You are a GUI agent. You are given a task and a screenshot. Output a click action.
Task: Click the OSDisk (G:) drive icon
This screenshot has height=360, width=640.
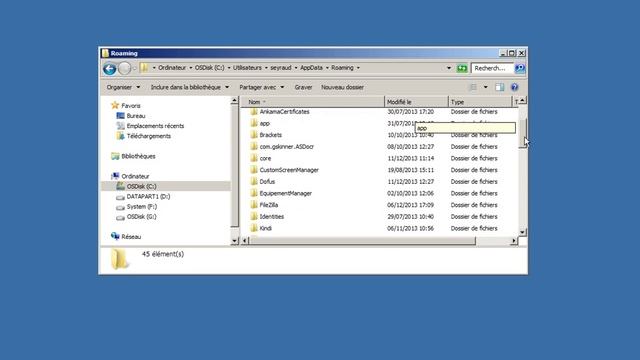[x=120, y=217]
